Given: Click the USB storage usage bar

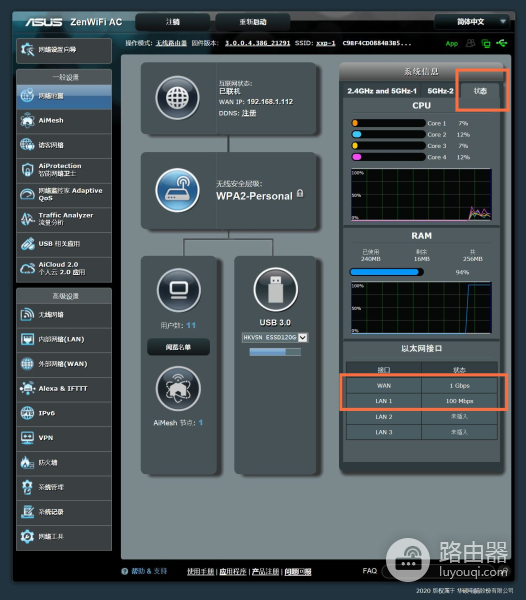Looking at the screenshot, I should 275,352.
